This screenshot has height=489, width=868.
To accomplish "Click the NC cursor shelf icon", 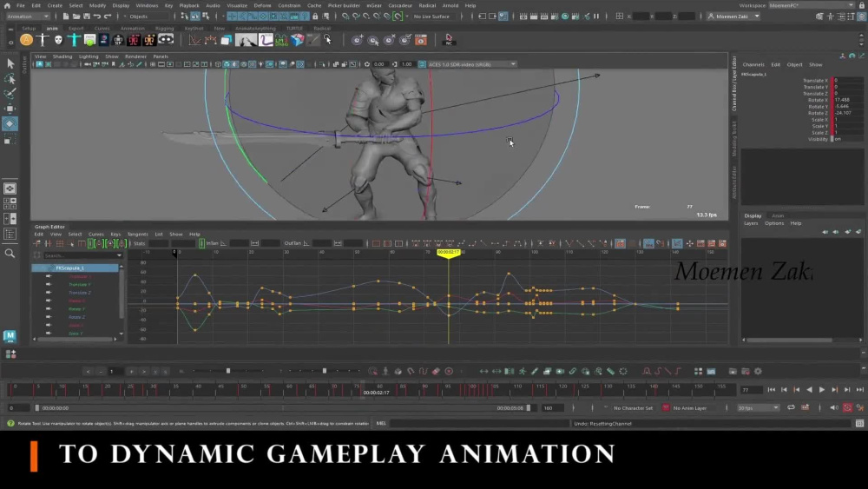I will (x=449, y=39).
